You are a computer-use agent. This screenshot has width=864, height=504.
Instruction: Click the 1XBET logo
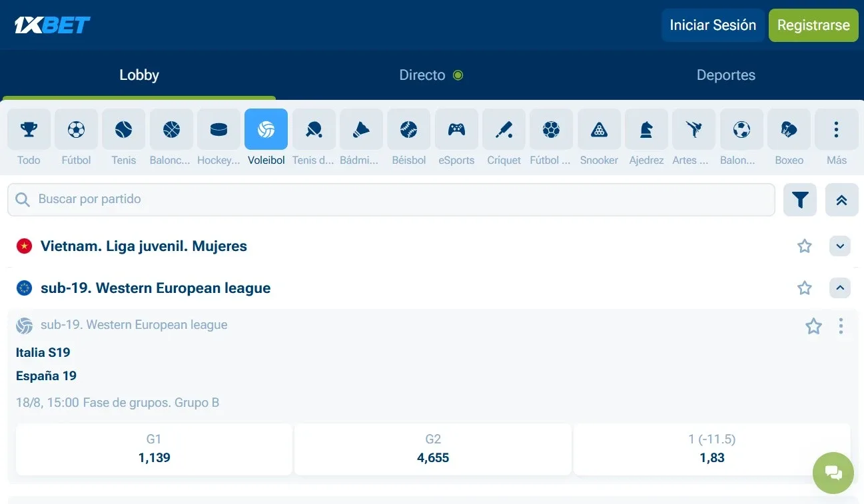pos(53,25)
